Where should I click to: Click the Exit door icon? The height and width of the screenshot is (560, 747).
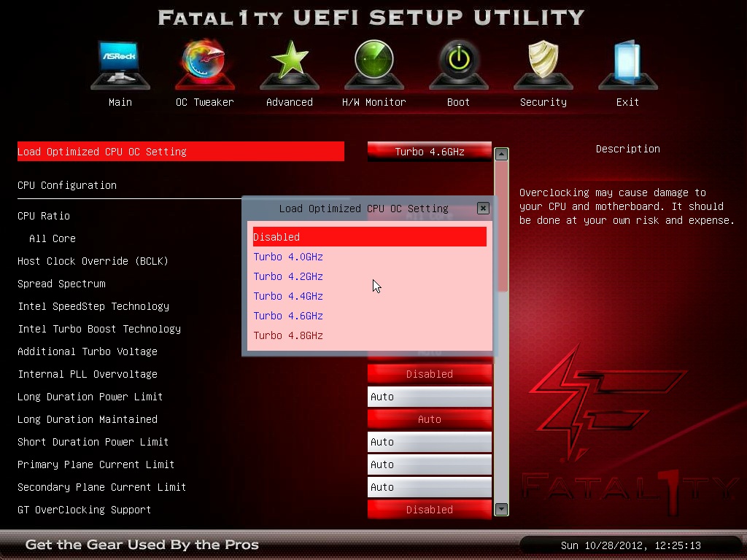tap(627, 65)
